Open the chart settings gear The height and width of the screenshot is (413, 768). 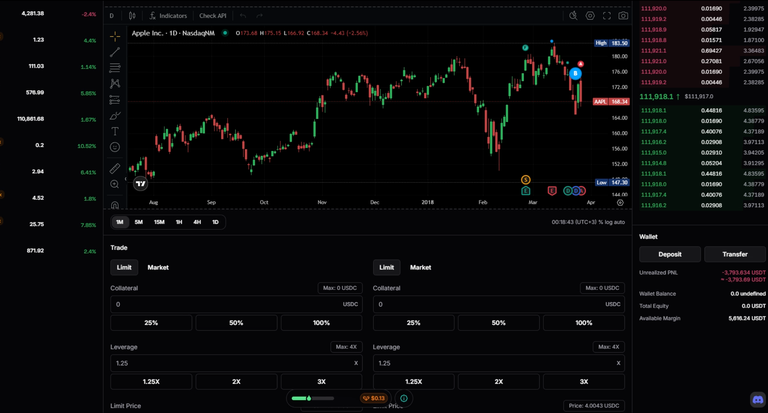(590, 16)
